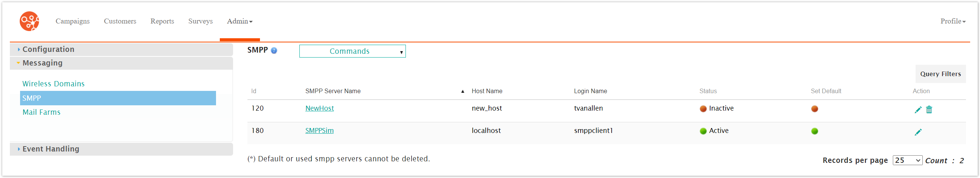Screen dimensions: 980x178
Task: Click the Query Filters button
Action: click(x=940, y=74)
